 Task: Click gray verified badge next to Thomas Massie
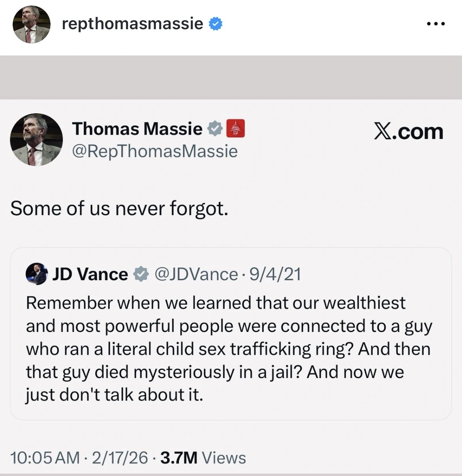pyautogui.click(x=215, y=129)
